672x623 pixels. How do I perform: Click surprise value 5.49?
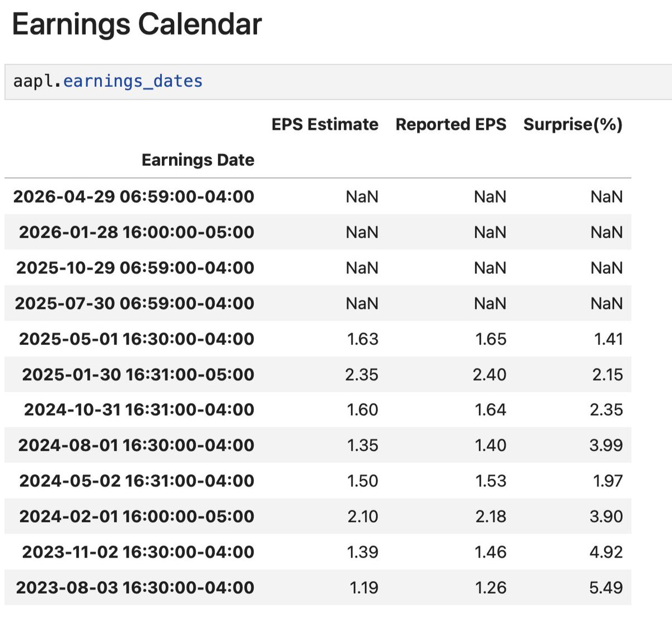click(606, 587)
